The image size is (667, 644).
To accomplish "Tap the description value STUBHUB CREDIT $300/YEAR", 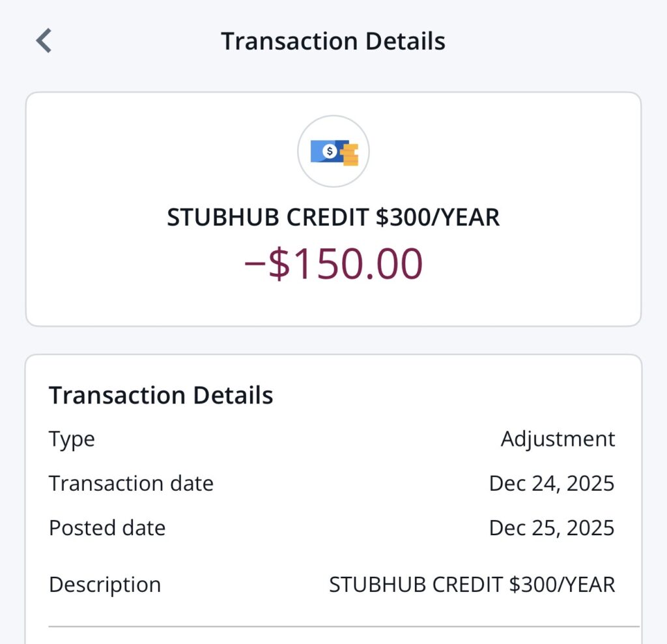I will pos(472,584).
